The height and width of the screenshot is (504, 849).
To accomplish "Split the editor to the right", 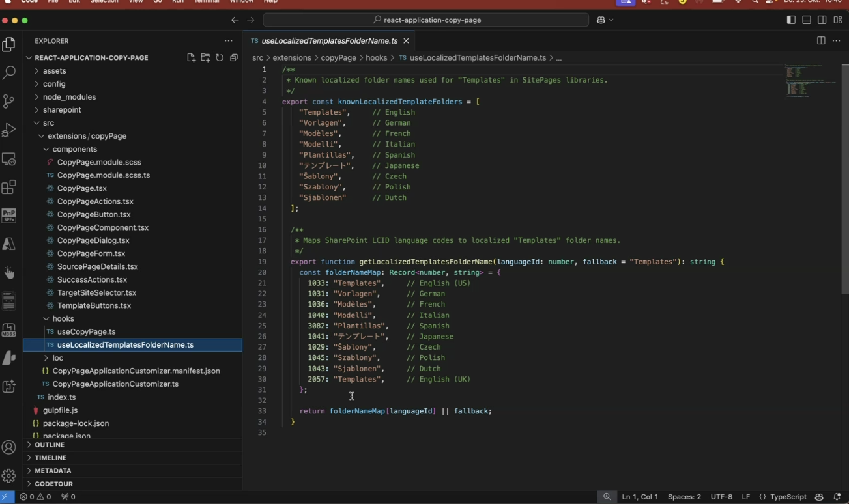I will [x=821, y=41].
